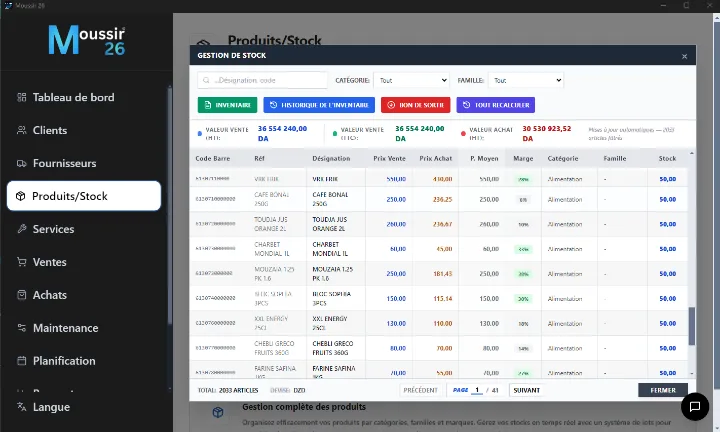Focus the Désignation, code search field
The width and height of the screenshot is (720, 432).
(262, 80)
